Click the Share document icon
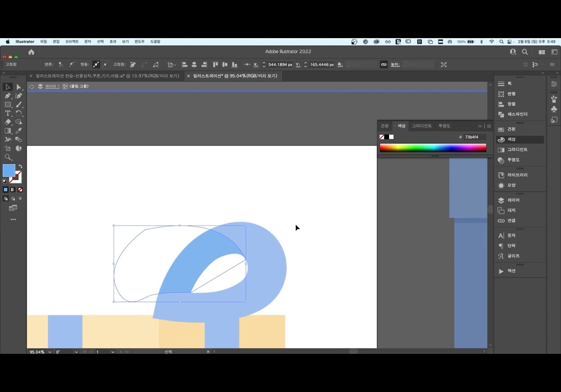This screenshot has width=561, height=392. pos(513,52)
